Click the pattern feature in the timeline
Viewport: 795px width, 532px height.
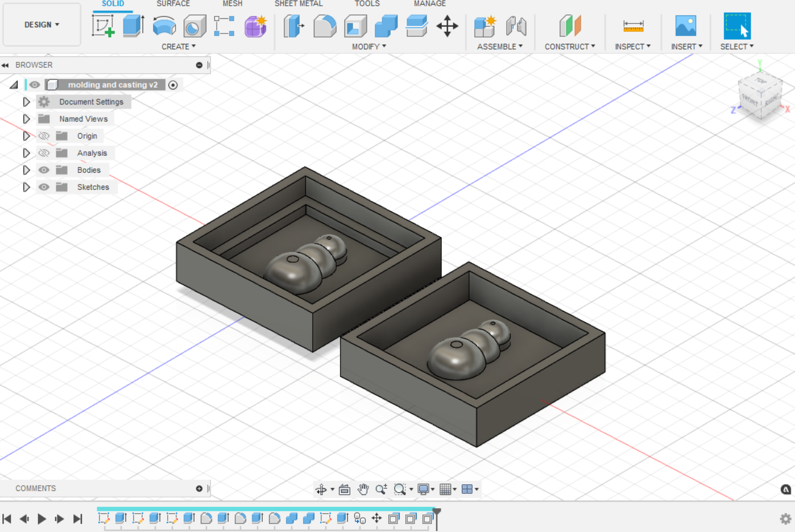tap(359, 518)
